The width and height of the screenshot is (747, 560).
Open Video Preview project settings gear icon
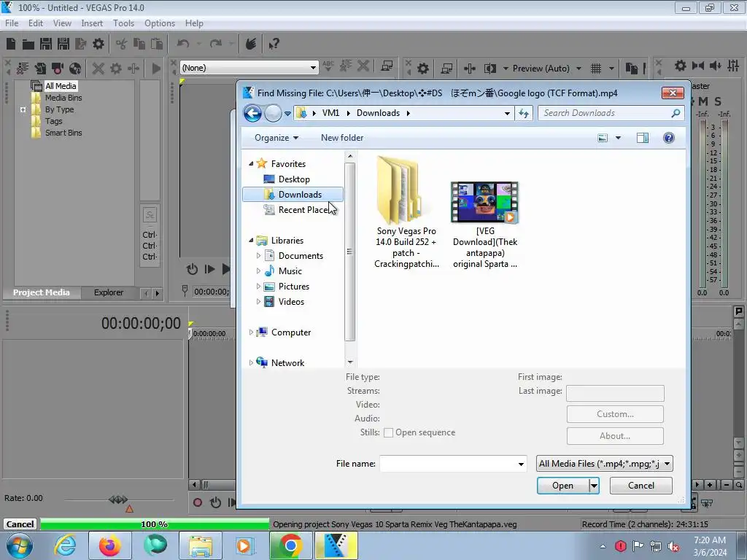(x=422, y=69)
